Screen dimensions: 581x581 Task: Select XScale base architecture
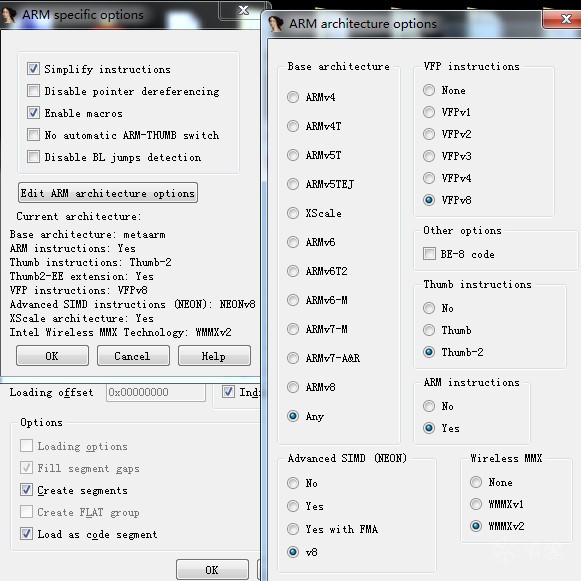[293, 213]
